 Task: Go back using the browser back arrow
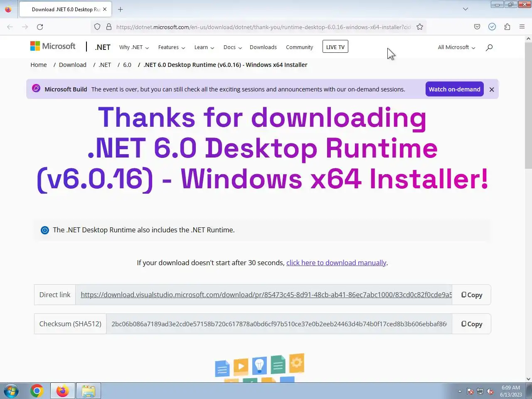pyautogui.click(x=10, y=27)
